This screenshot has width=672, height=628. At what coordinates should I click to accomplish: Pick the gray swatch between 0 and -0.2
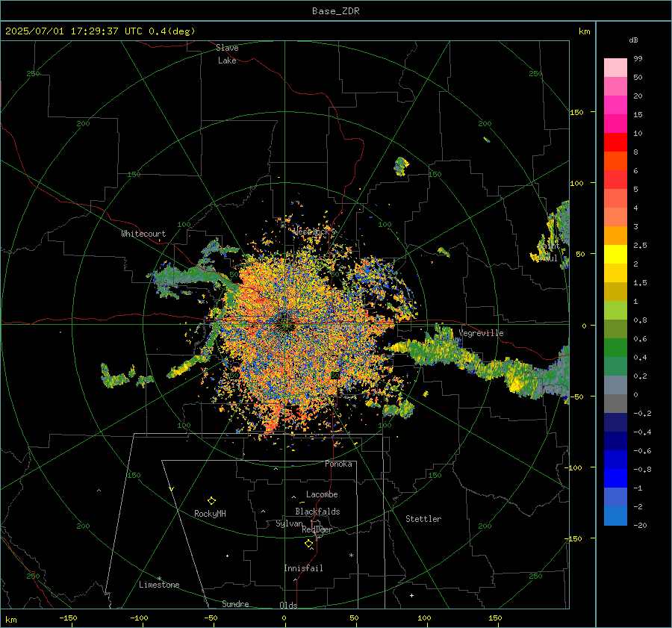pyautogui.click(x=615, y=404)
